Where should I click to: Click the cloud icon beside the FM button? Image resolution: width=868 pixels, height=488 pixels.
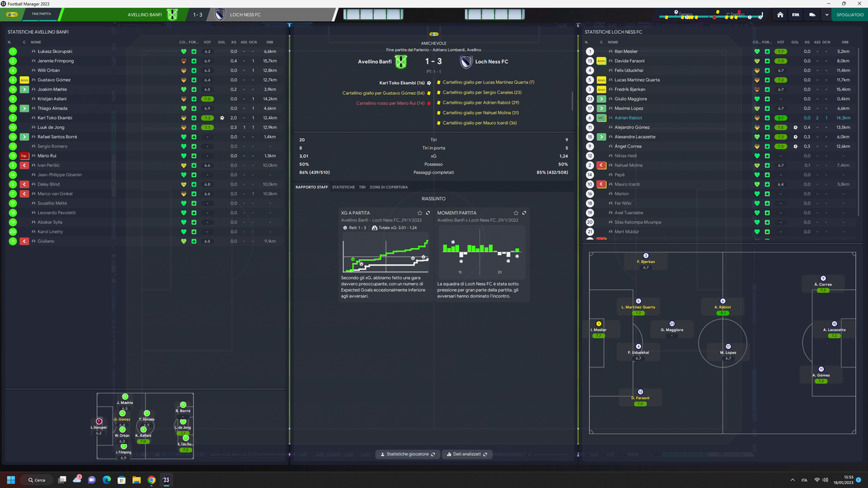(812, 14)
